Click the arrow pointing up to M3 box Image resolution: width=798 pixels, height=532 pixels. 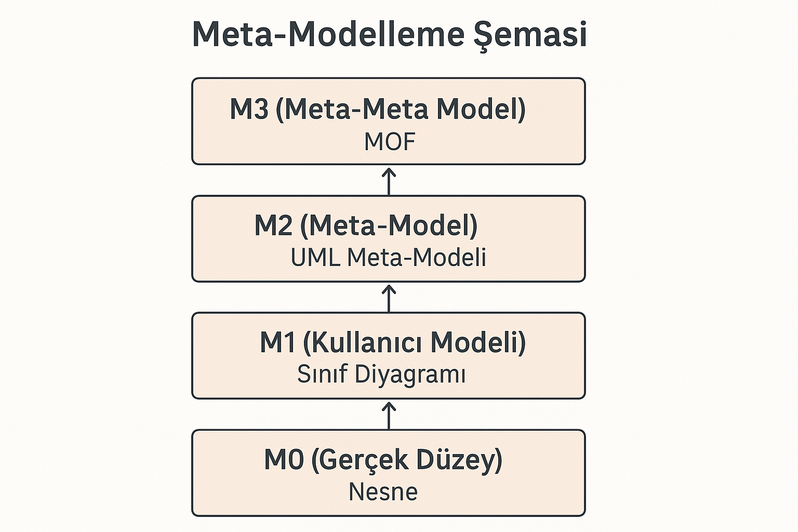(389, 180)
